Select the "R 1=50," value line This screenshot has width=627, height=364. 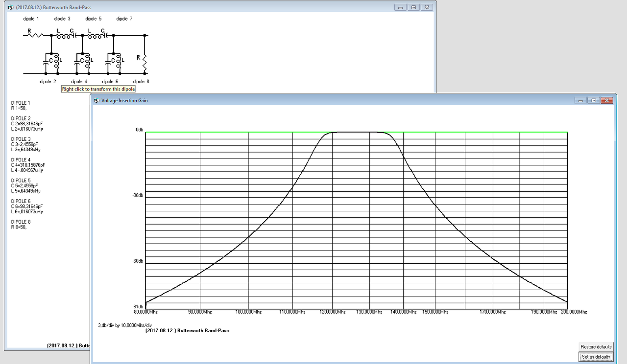point(19,108)
